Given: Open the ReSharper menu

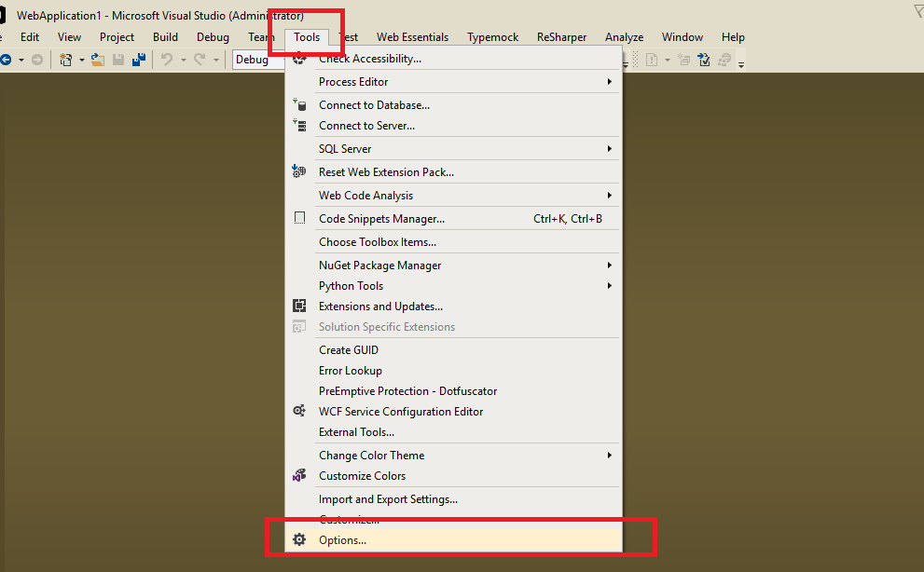Looking at the screenshot, I should coord(561,36).
